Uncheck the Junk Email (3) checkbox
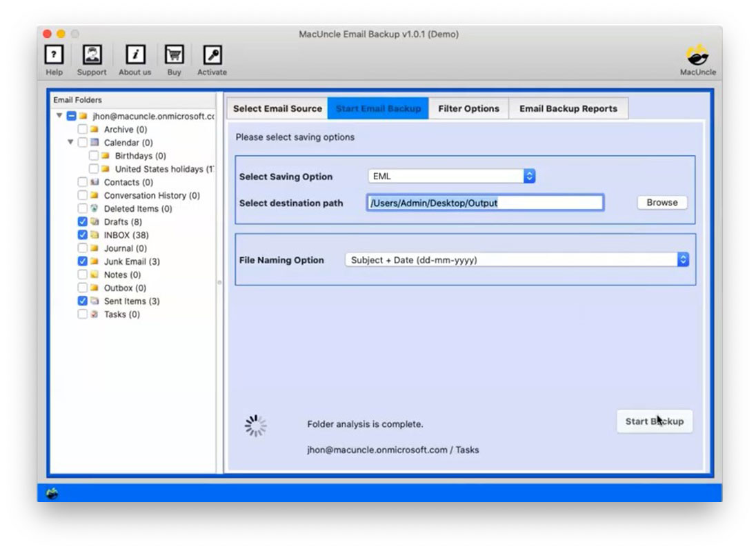The width and height of the screenshot is (756, 551). [83, 261]
